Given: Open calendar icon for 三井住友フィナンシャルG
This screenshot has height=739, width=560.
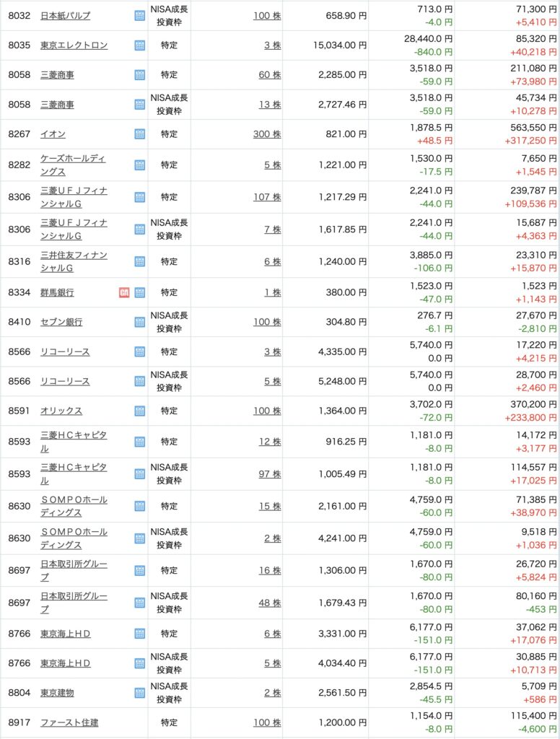Looking at the screenshot, I should coord(139,262).
